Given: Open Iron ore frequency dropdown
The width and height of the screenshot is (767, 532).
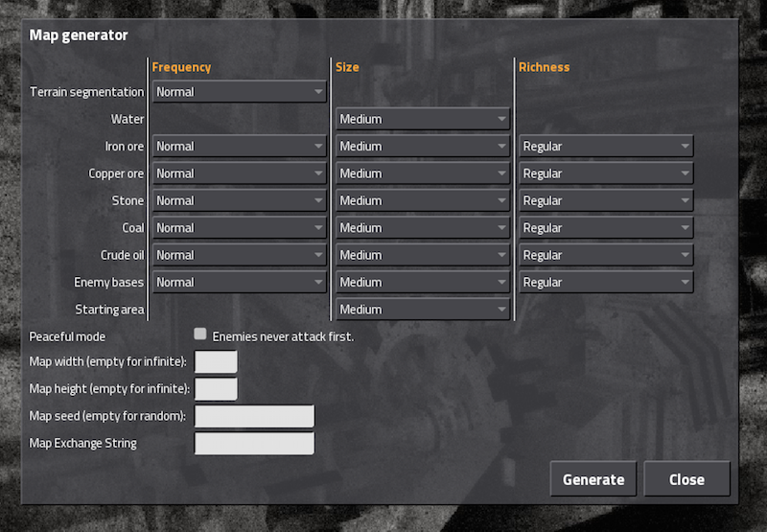Looking at the screenshot, I should pyautogui.click(x=239, y=147).
